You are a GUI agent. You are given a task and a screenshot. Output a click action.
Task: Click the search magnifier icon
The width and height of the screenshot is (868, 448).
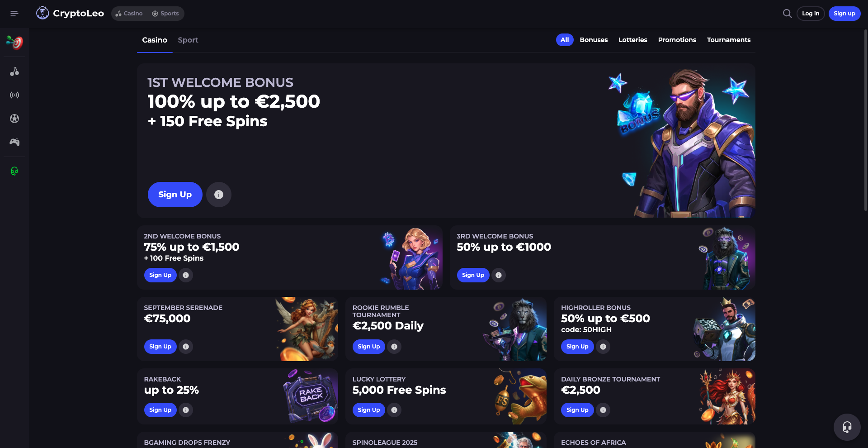click(x=787, y=14)
